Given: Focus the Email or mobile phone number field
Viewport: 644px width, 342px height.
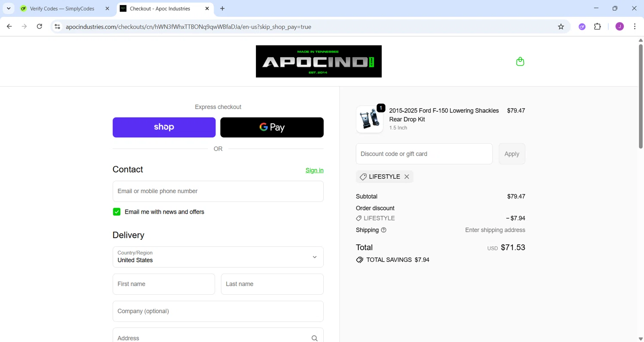Looking at the screenshot, I should pyautogui.click(x=218, y=191).
